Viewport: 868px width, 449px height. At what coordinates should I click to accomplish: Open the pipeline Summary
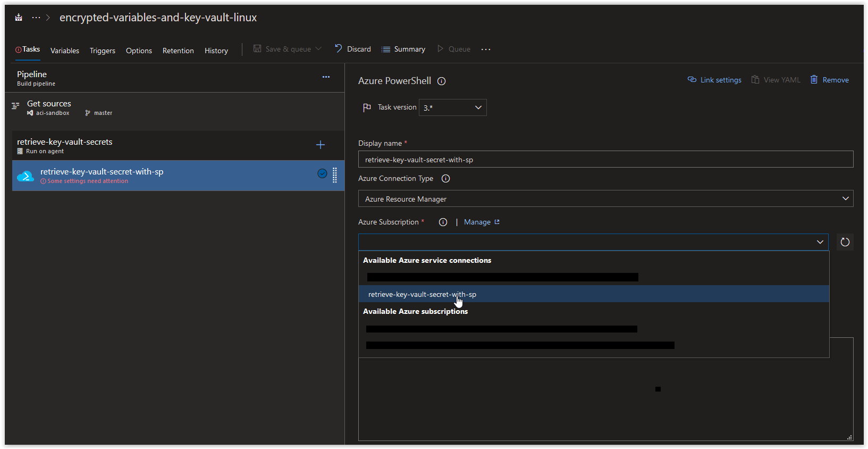click(403, 49)
